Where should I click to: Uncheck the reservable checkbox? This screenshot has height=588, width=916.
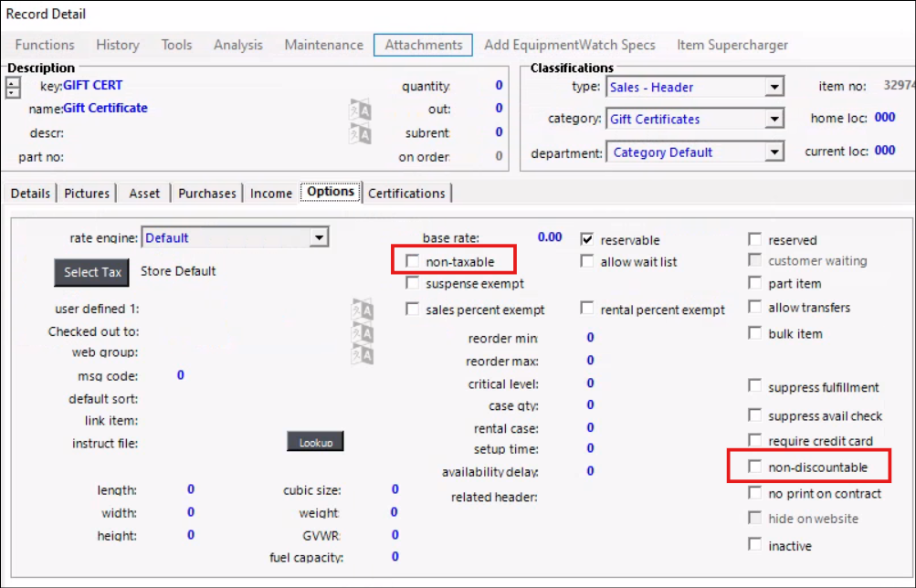(587, 239)
